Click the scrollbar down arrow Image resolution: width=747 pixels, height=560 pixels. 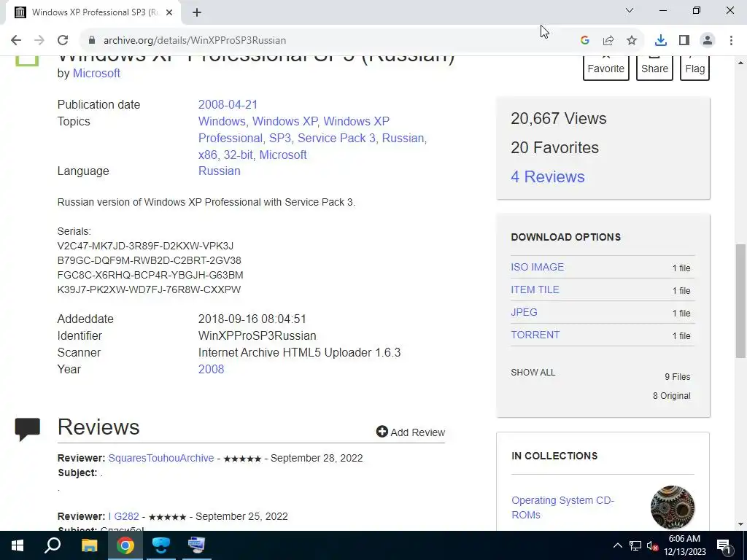coord(740,524)
